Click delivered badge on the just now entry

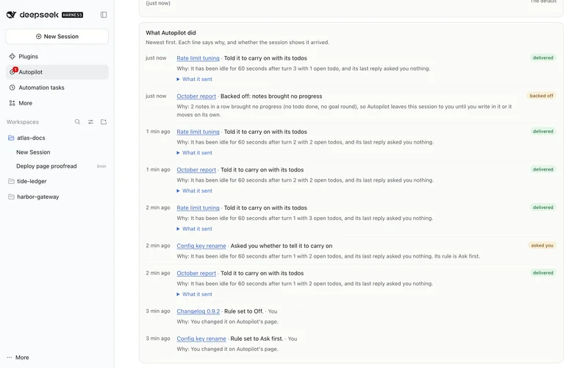542,58
